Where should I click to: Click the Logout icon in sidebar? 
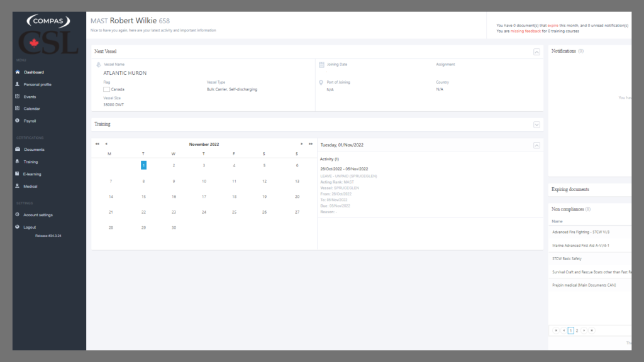(17, 226)
